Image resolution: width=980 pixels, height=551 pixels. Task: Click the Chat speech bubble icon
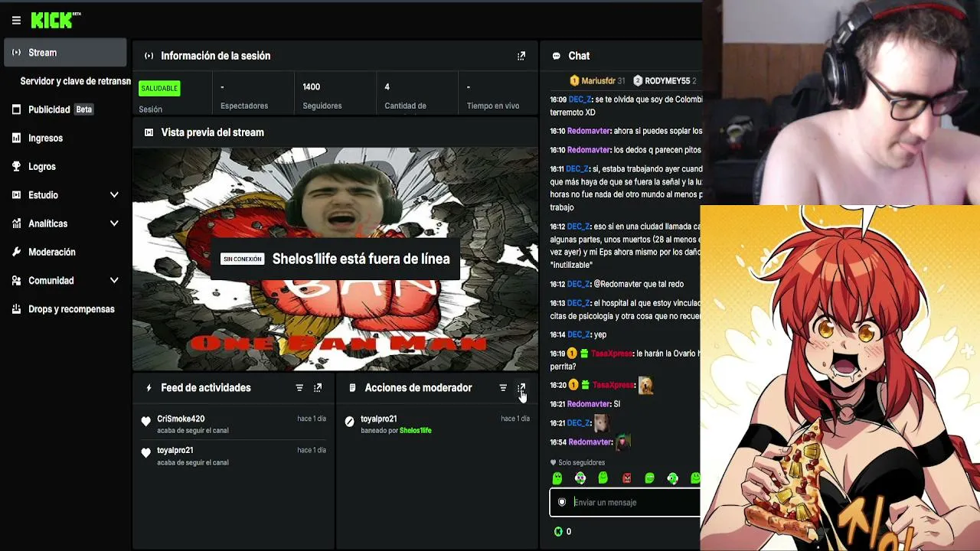click(557, 56)
